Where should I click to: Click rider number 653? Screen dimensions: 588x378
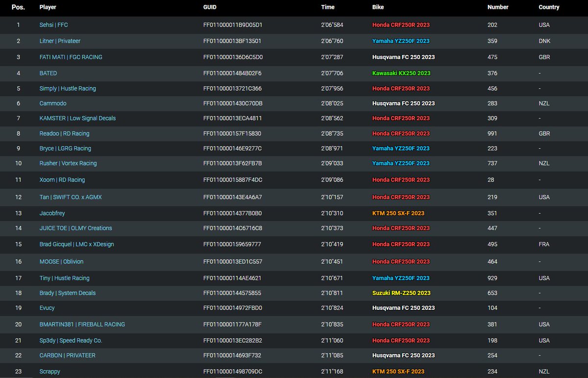pyautogui.click(x=492, y=293)
